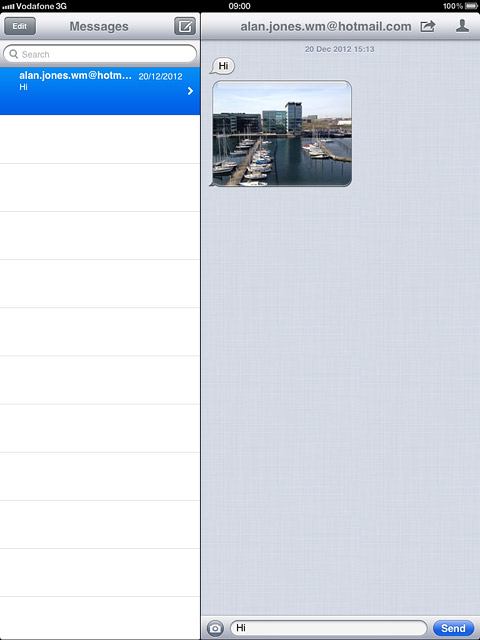Tap the alan.jones.wm@hotmail.com header title
Screen dimensions: 480x640
(x=326, y=27)
